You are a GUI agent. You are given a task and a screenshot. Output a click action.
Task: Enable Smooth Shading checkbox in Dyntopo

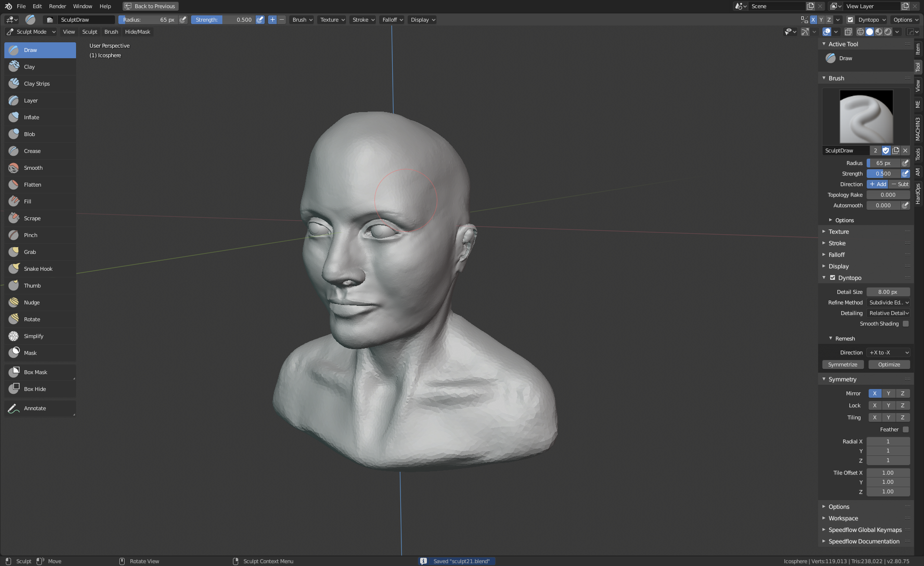(906, 324)
